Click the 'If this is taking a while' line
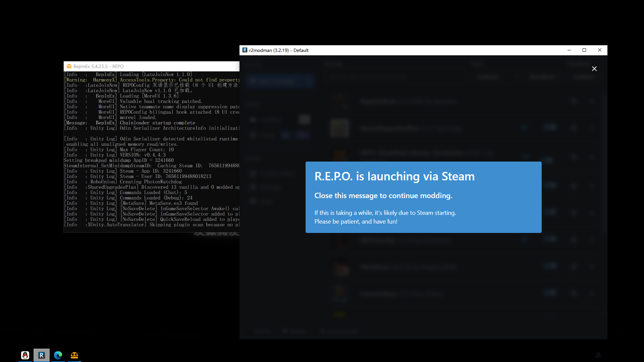Screen dimensions: 644x362 [385, 213]
